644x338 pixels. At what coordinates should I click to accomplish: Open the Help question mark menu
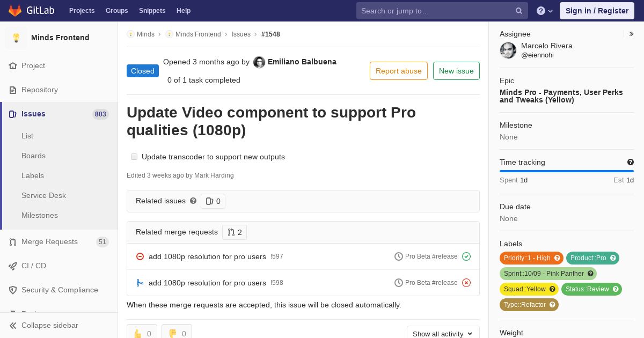pos(545,11)
